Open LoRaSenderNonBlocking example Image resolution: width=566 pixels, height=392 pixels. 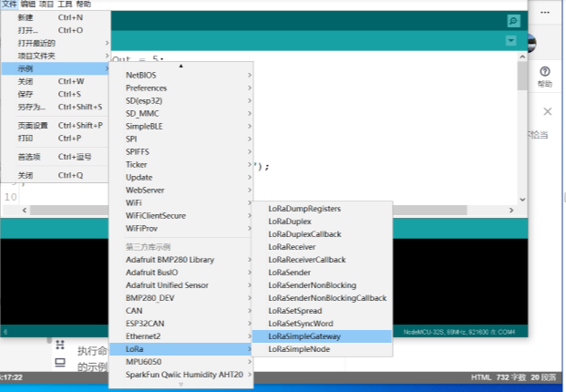(x=322, y=285)
